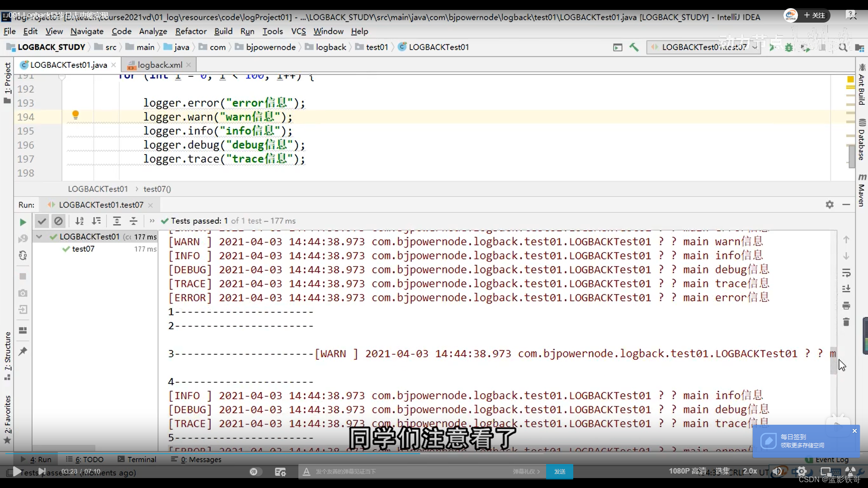Dump threads camera icon

[x=23, y=293]
